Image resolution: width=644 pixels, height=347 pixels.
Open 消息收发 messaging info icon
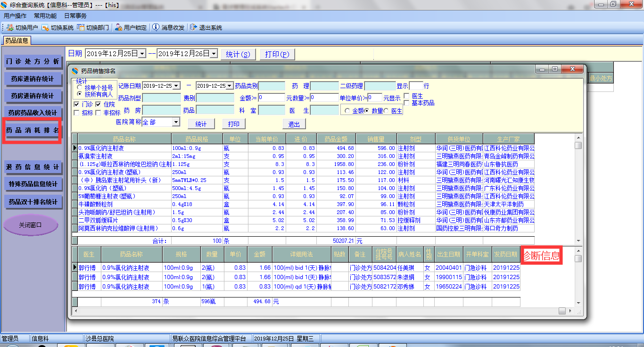pos(156,28)
